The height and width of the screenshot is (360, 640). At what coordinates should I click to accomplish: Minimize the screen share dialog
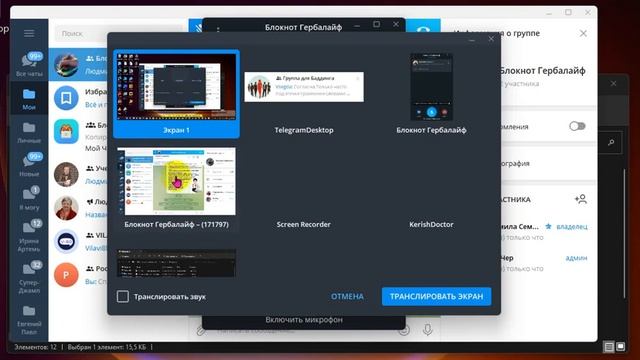pos(472,40)
